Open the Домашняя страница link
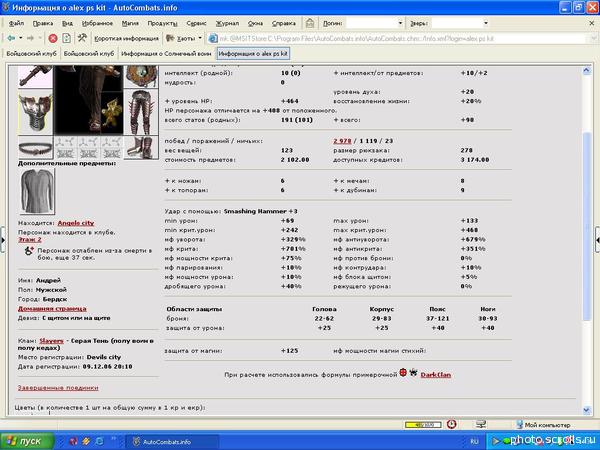This screenshot has height=450, width=600. tap(52, 309)
